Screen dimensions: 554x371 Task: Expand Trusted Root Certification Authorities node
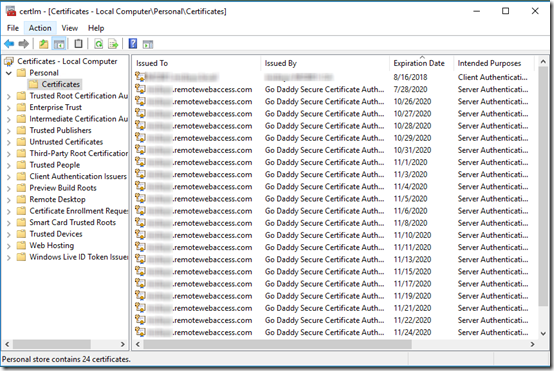tap(9, 96)
